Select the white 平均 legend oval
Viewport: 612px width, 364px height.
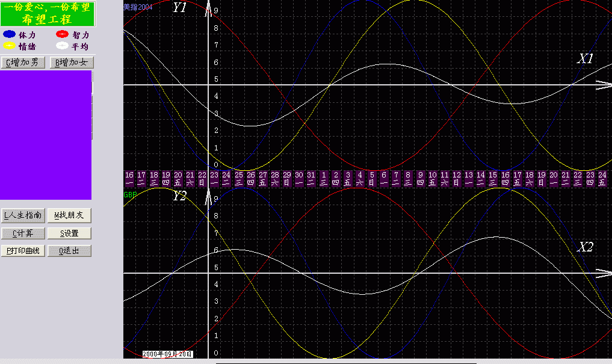[62, 45]
